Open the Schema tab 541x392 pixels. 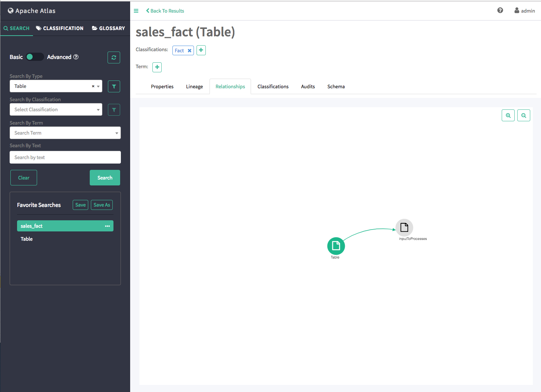pos(336,86)
